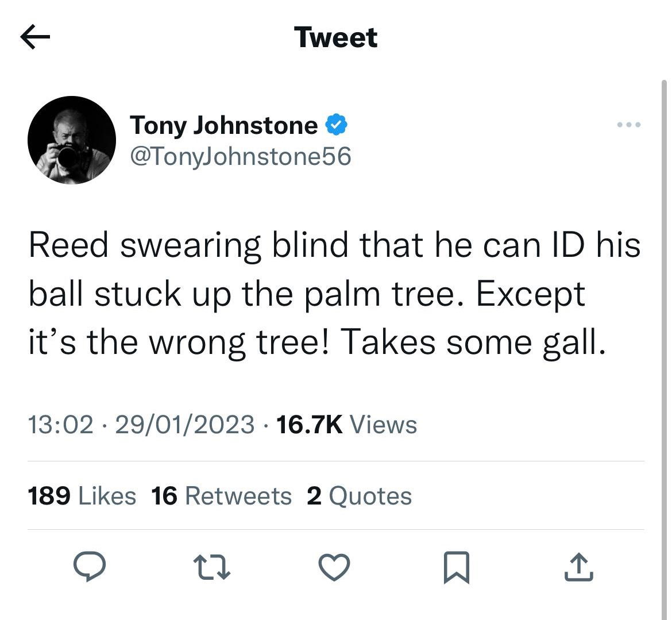Click the tweet text about Reed
Image resolution: width=672 pixels, height=620 pixels.
pyautogui.click(x=333, y=293)
